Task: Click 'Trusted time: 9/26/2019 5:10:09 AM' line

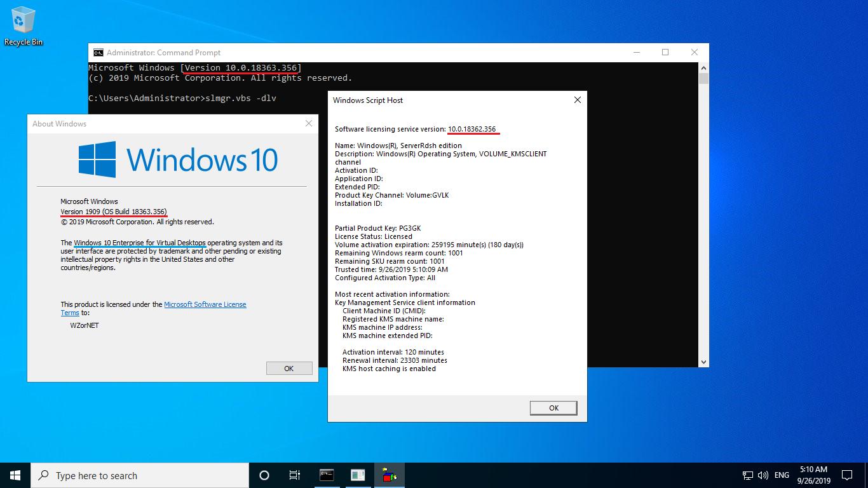Action: (391, 269)
